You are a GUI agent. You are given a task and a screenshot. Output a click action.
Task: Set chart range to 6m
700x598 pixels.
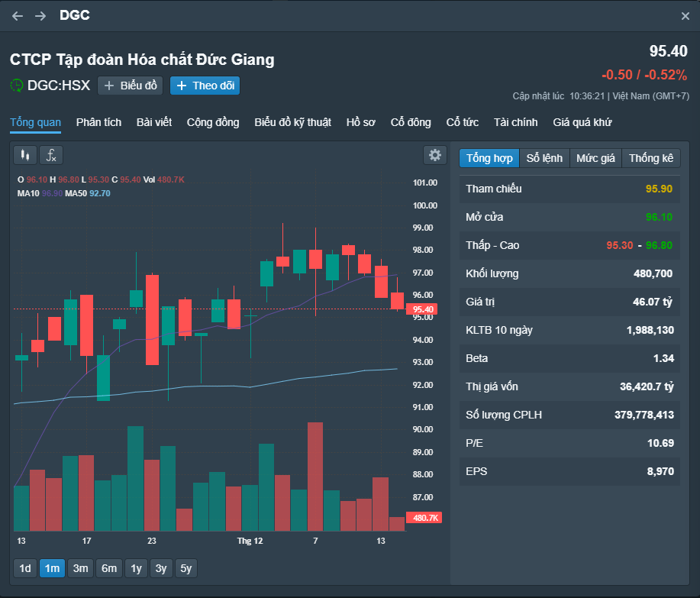pos(109,568)
